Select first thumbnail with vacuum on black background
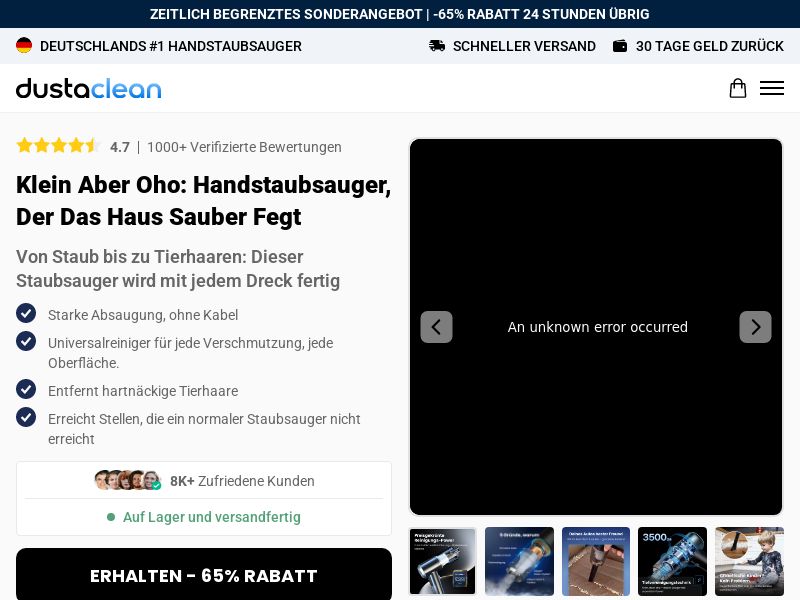 coord(443,561)
